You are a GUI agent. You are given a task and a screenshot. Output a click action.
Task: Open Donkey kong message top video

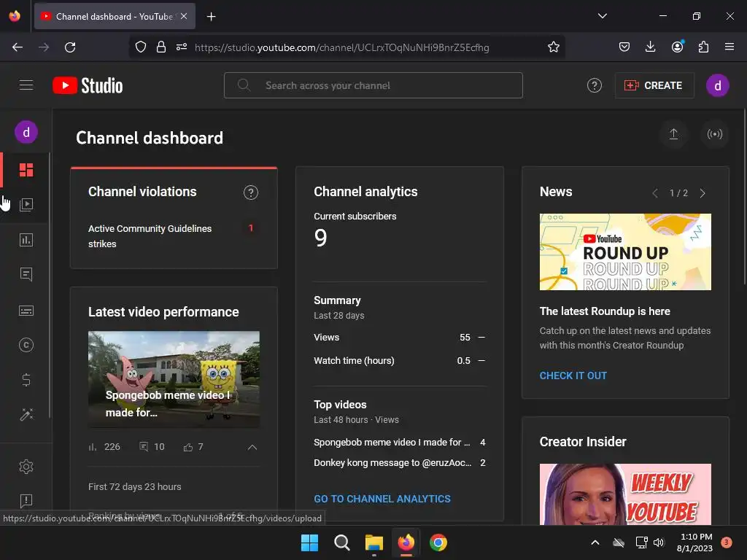coord(392,463)
